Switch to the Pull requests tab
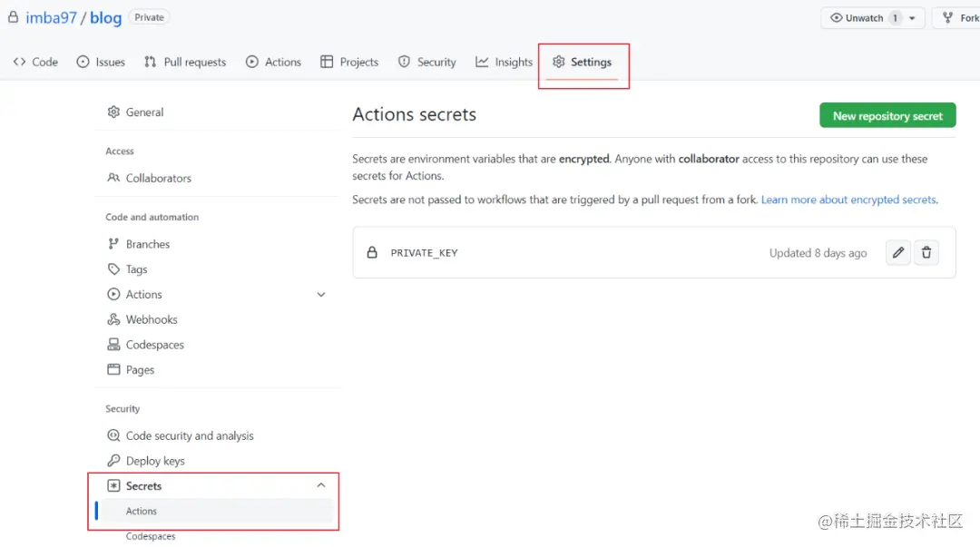This screenshot has height=547, width=980. point(185,62)
